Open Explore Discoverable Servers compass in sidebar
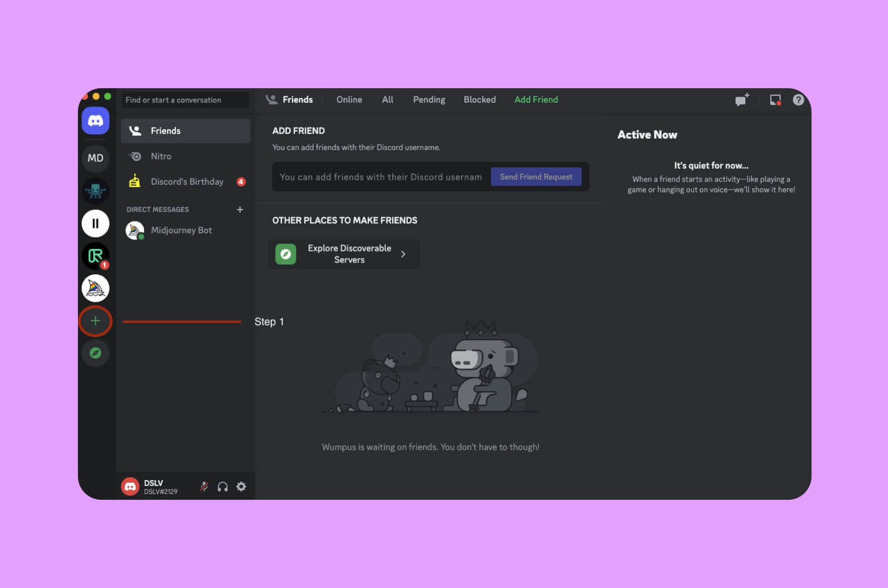This screenshot has width=888, height=588. [96, 353]
